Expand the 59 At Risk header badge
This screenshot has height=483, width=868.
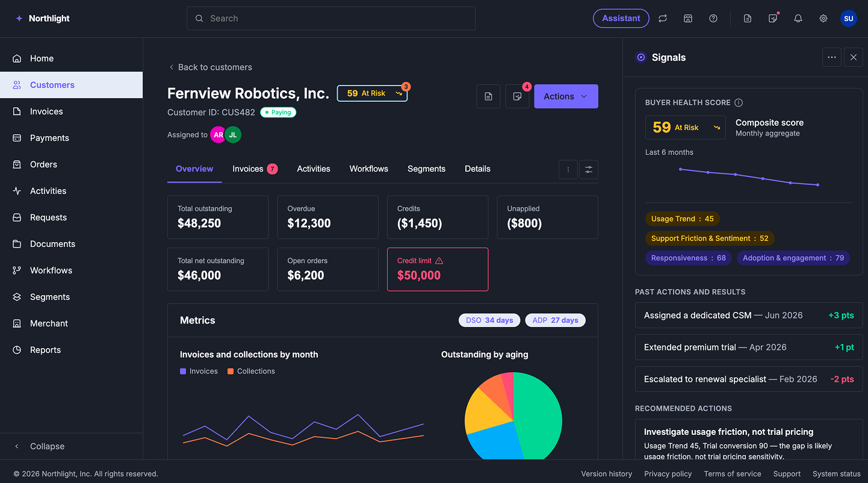coord(372,93)
